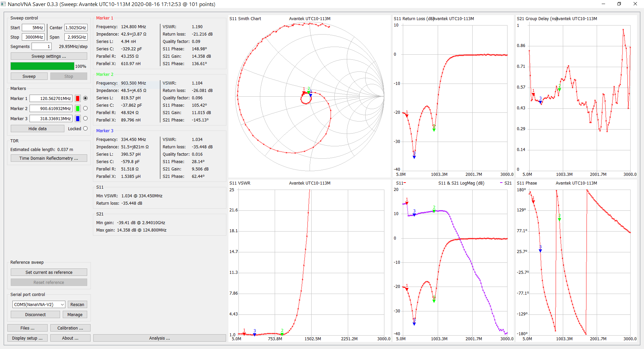Click the Sweep button
The height and width of the screenshot is (349, 644).
(29, 76)
